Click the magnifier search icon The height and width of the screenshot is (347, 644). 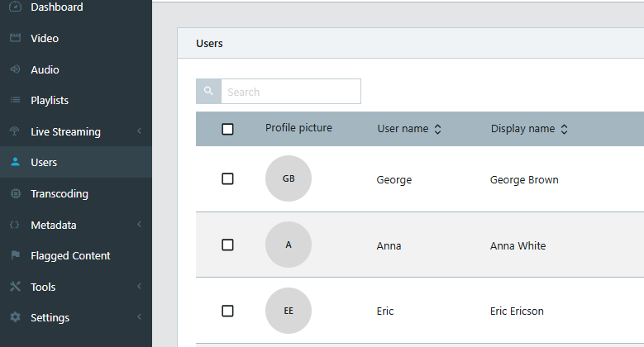[x=208, y=91]
